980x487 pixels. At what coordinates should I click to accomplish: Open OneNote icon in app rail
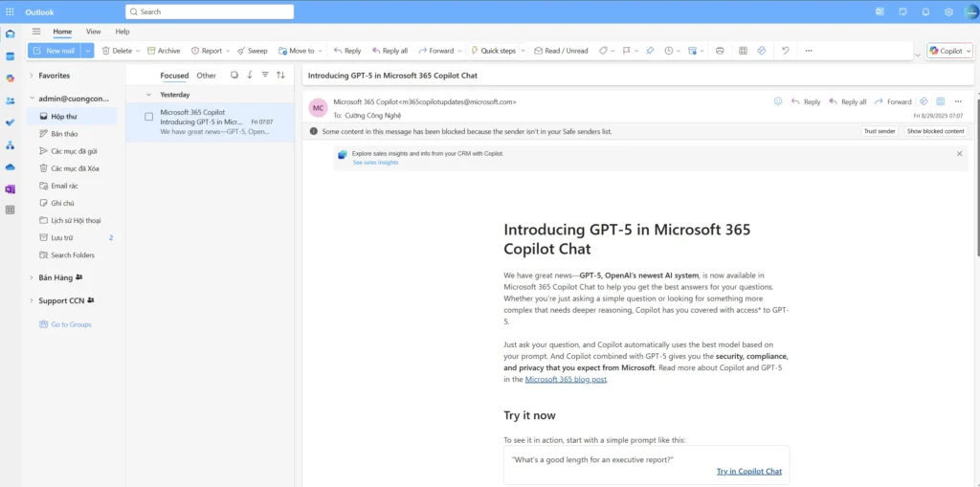click(10, 188)
